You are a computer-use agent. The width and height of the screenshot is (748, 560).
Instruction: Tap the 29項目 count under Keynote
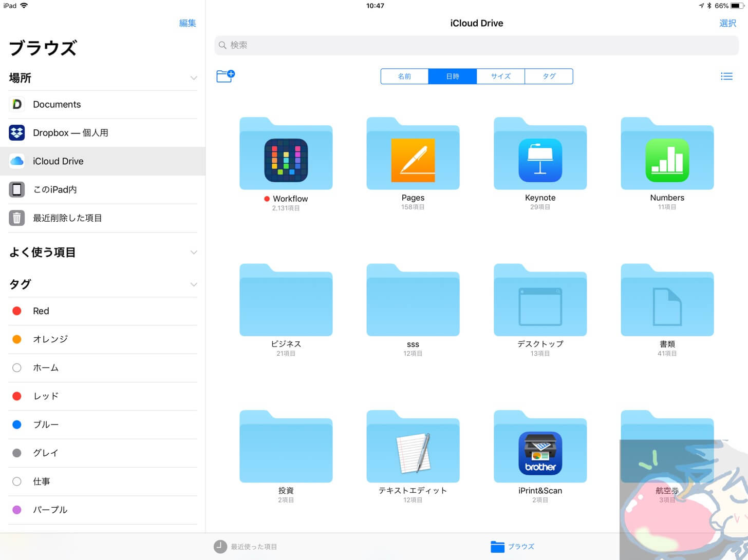coord(540,207)
